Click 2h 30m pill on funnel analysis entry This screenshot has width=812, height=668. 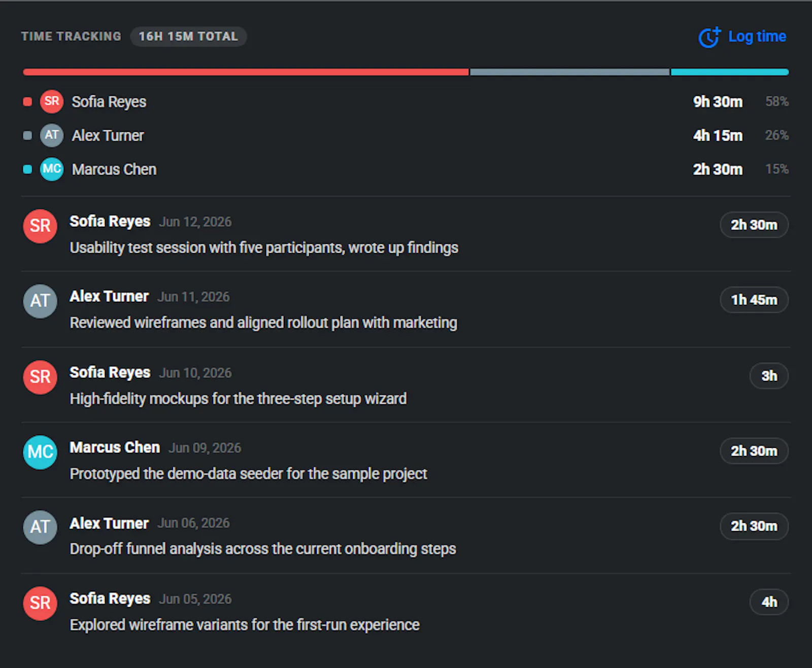(x=754, y=526)
